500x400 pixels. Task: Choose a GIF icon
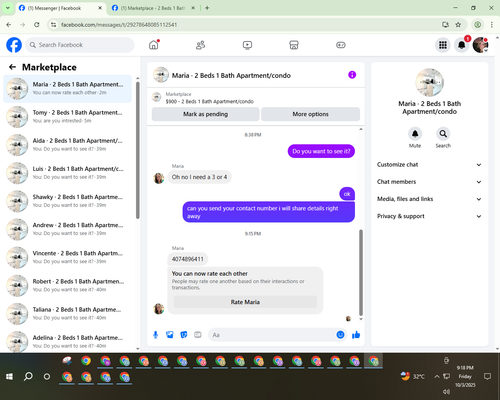198,335
